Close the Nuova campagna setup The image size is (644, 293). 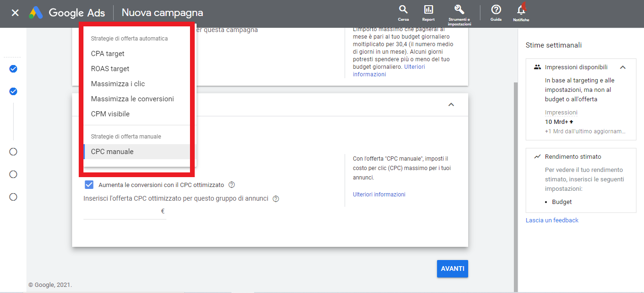click(15, 13)
